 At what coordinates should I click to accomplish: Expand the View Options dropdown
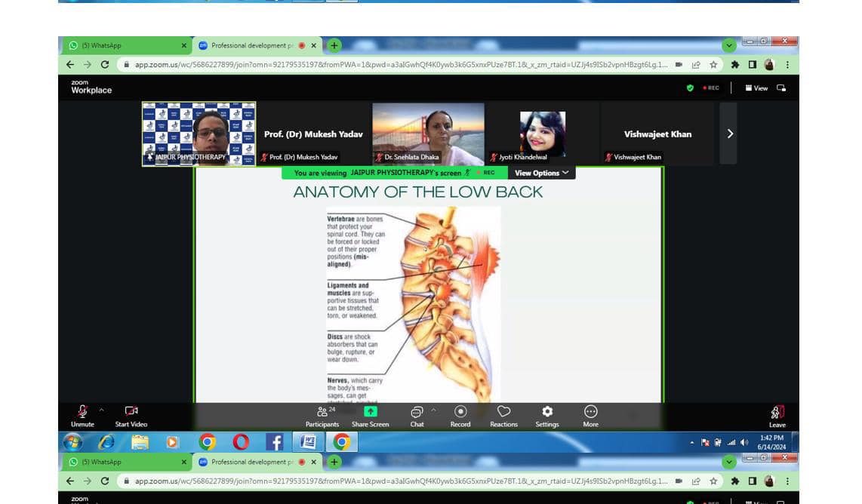point(542,173)
